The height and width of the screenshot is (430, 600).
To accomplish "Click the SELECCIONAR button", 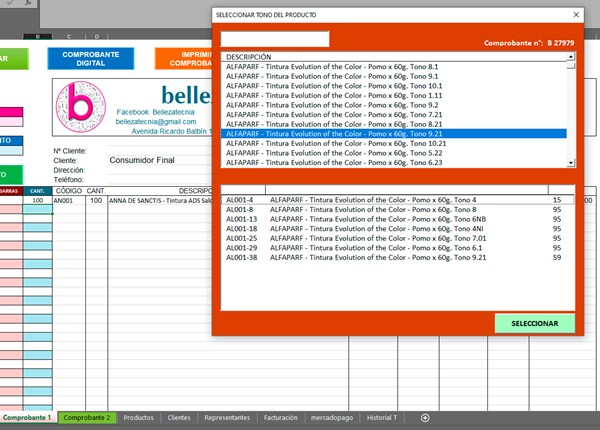I will coord(534,324).
